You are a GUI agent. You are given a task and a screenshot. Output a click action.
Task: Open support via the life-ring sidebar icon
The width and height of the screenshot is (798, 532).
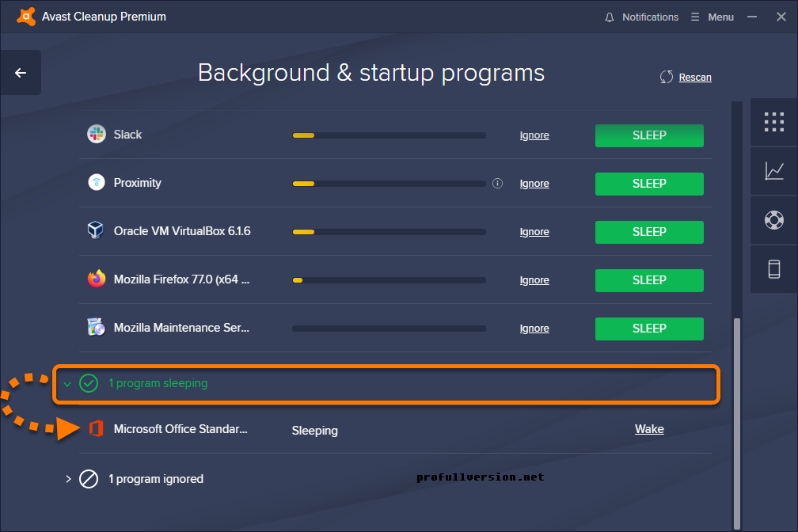pos(774,220)
